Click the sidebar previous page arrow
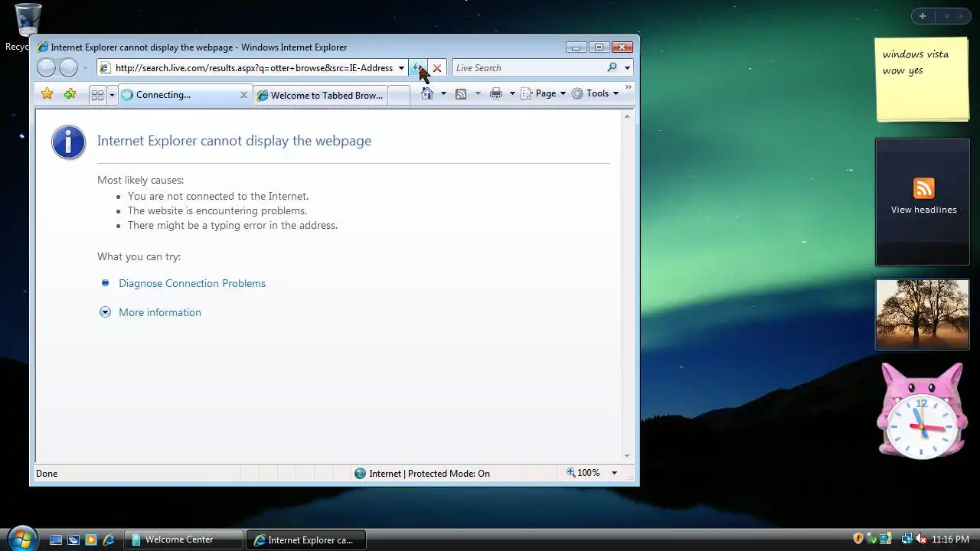The height and width of the screenshot is (551, 980). pyautogui.click(x=946, y=16)
